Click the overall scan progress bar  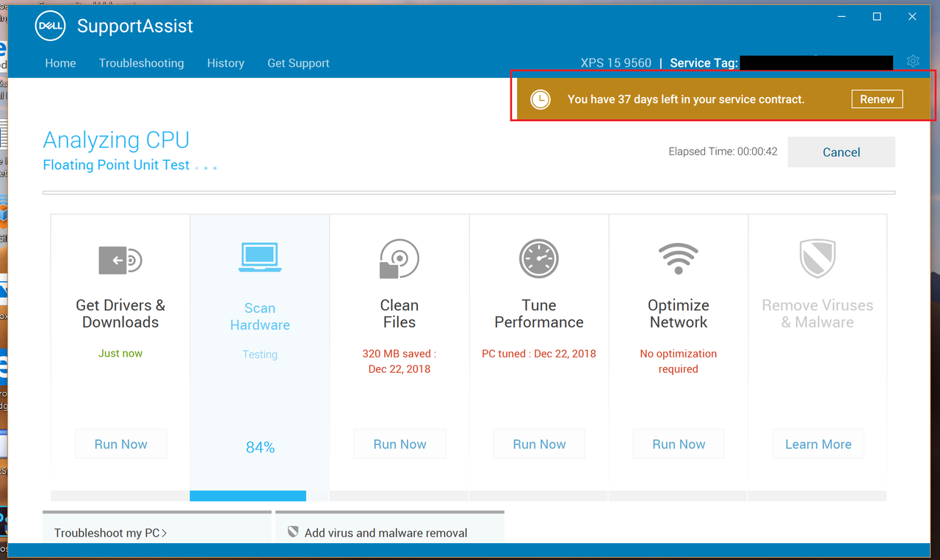[x=469, y=193]
